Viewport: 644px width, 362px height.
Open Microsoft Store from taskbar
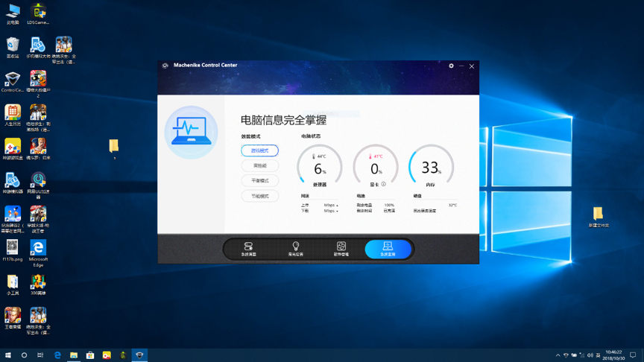click(90, 355)
